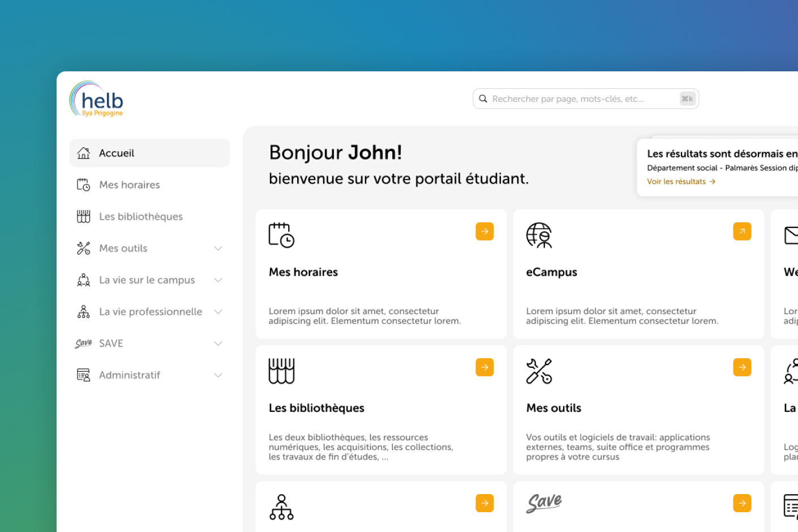Viewport: 798px width, 532px height.
Task: Click the tools icon on Mes outils card
Action: 539,371
